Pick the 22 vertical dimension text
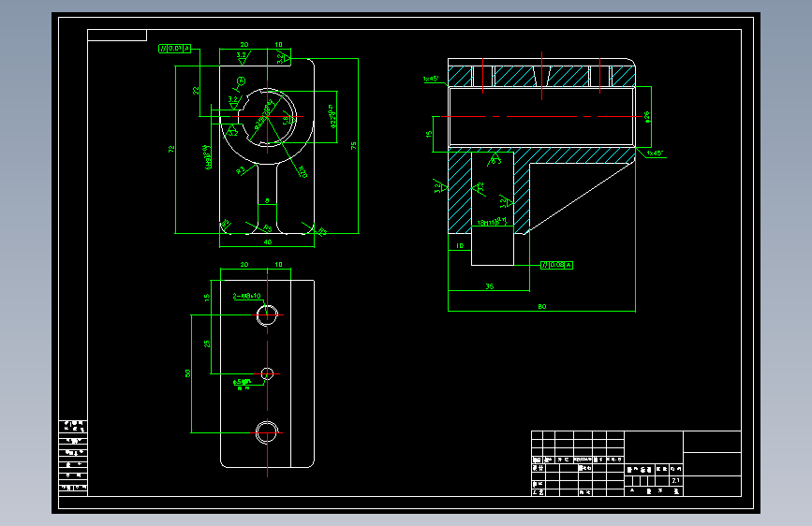Viewport: 812px width, 526px height. (196, 91)
